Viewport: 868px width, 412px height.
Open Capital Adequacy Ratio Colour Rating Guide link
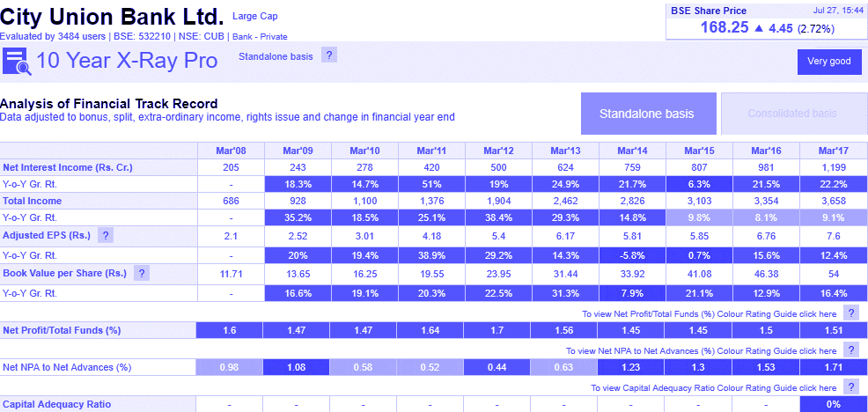714,388
